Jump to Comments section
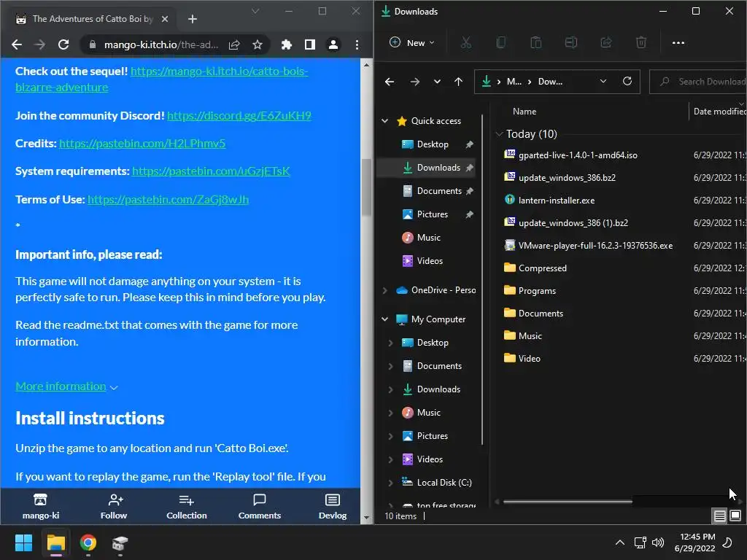 pos(260,506)
